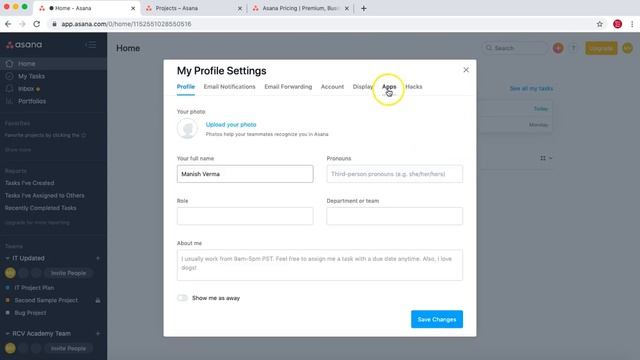
Task: Open Recently Completed Tasks report
Action: coord(40,208)
